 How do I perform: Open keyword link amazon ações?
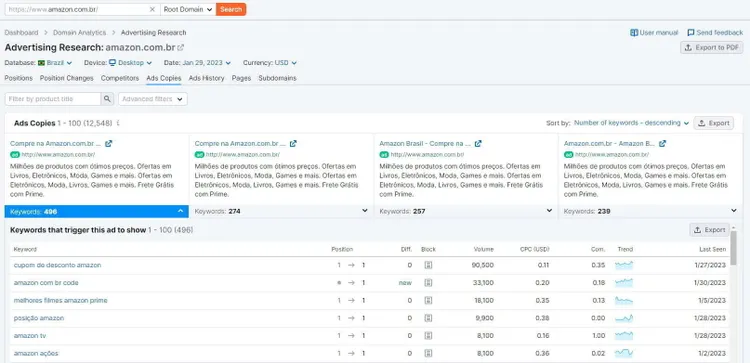(36, 353)
